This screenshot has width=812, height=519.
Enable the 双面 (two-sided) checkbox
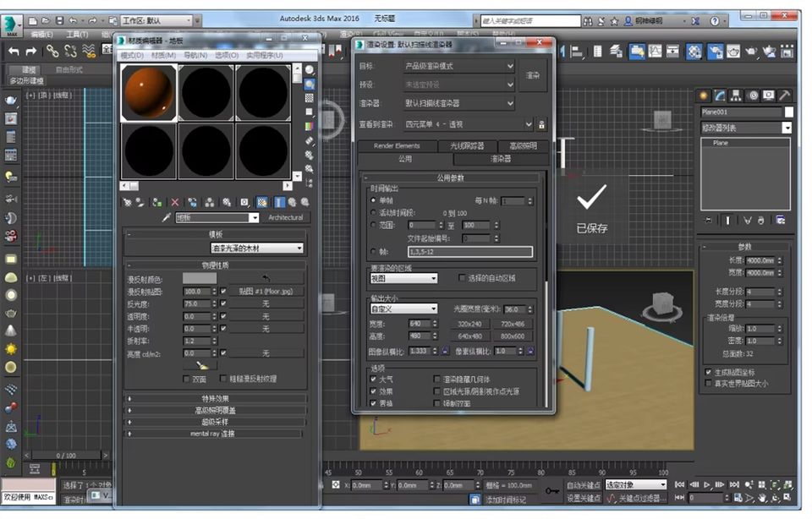coord(188,380)
